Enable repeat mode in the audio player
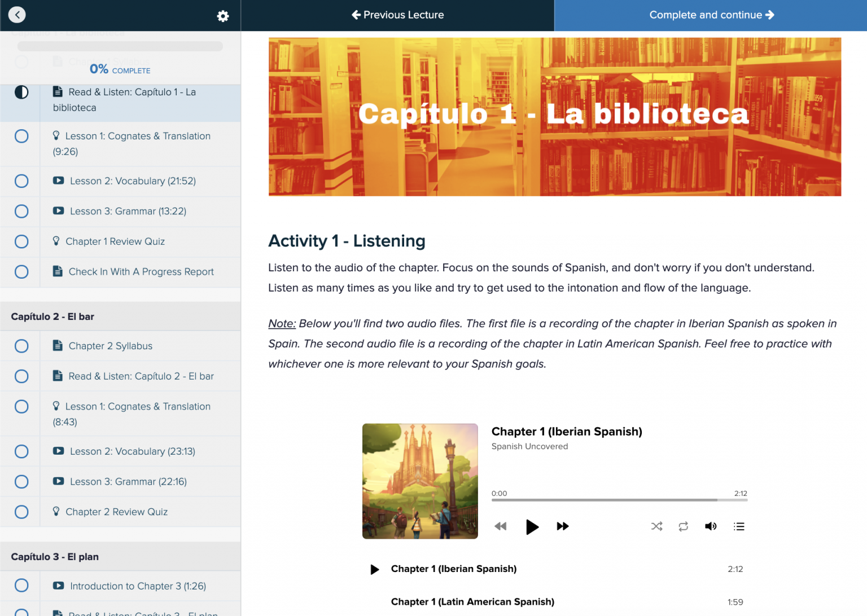This screenshot has width=867, height=616. pyautogui.click(x=684, y=526)
